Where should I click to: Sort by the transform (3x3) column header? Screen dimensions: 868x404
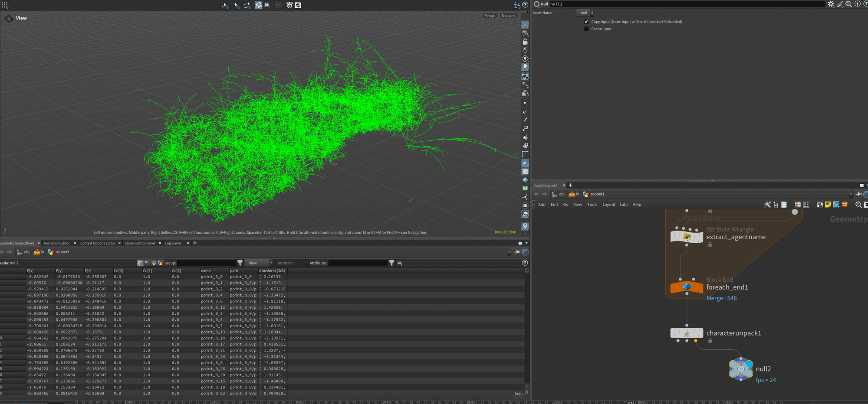tap(272, 271)
